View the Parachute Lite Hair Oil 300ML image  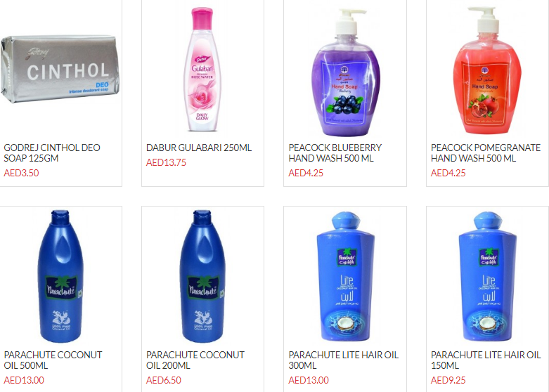coord(345,276)
